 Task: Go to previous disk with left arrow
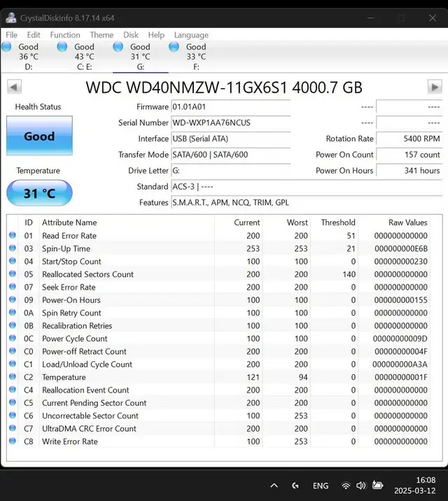click(15, 87)
